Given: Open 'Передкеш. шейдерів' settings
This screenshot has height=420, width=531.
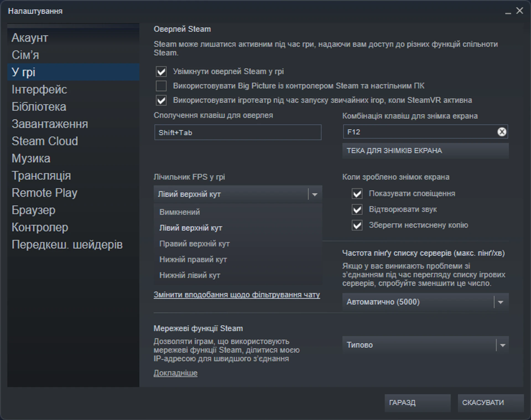Looking at the screenshot, I should click(x=73, y=245).
